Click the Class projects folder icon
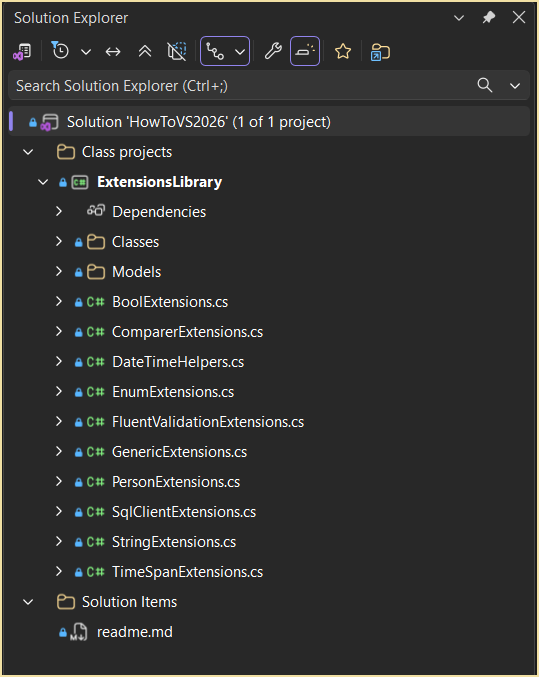Viewport: 539px width, 677px height. pos(66,152)
